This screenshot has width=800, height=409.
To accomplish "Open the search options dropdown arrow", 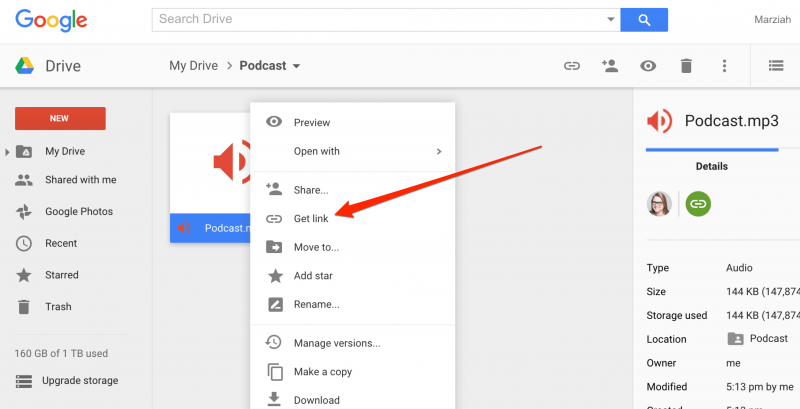I will [x=610, y=19].
